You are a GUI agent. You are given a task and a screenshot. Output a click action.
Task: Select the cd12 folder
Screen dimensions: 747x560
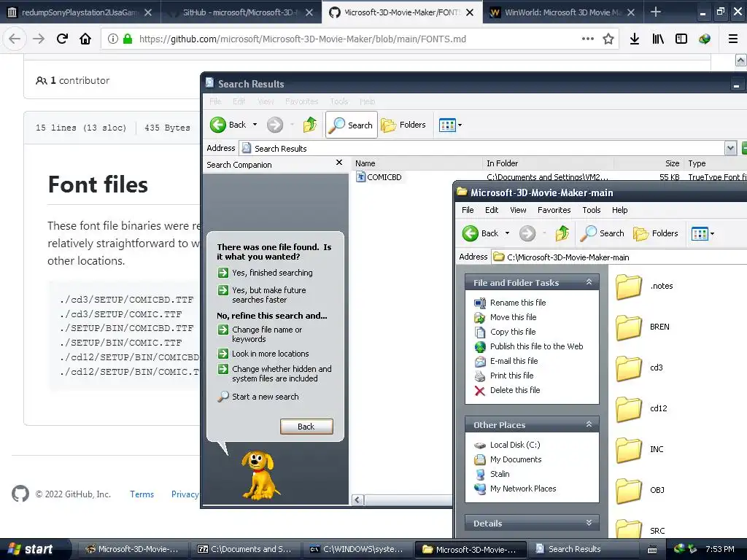[x=641, y=408]
